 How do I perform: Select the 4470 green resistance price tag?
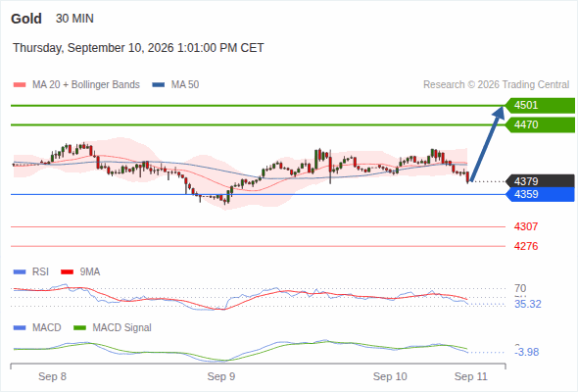coord(540,125)
